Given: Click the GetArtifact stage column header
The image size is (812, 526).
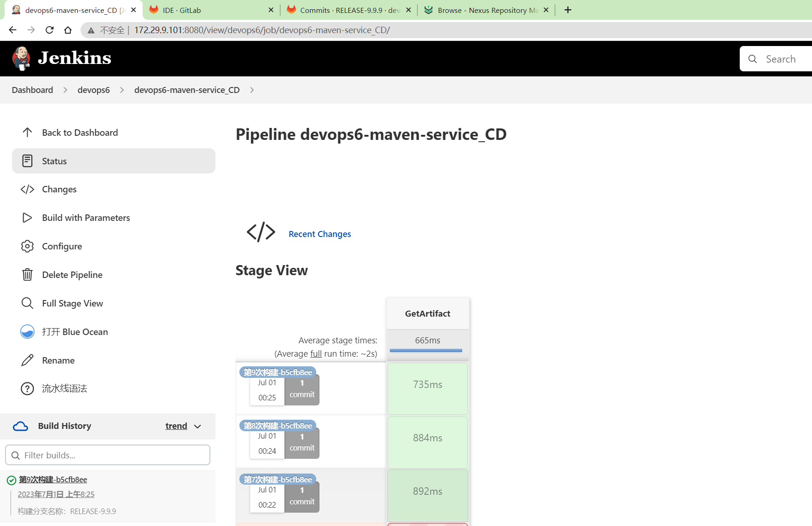Looking at the screenshot, I should (428, 313).
